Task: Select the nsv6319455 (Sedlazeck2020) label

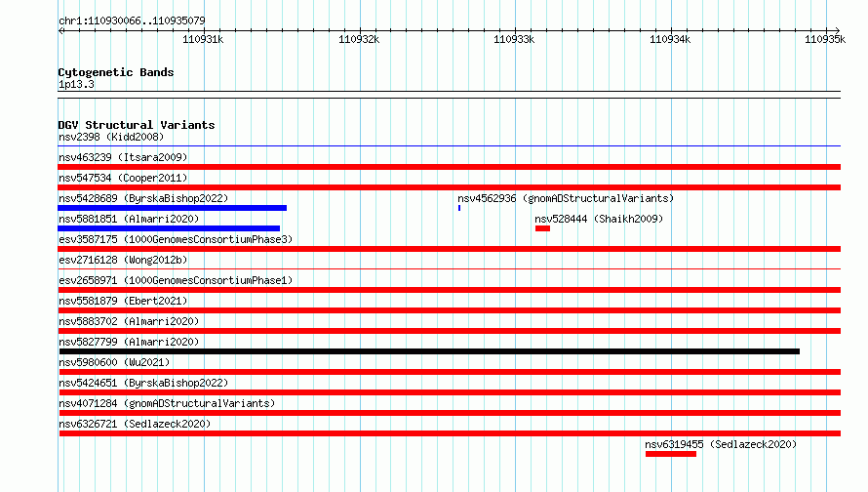Action: pos(721,444)
